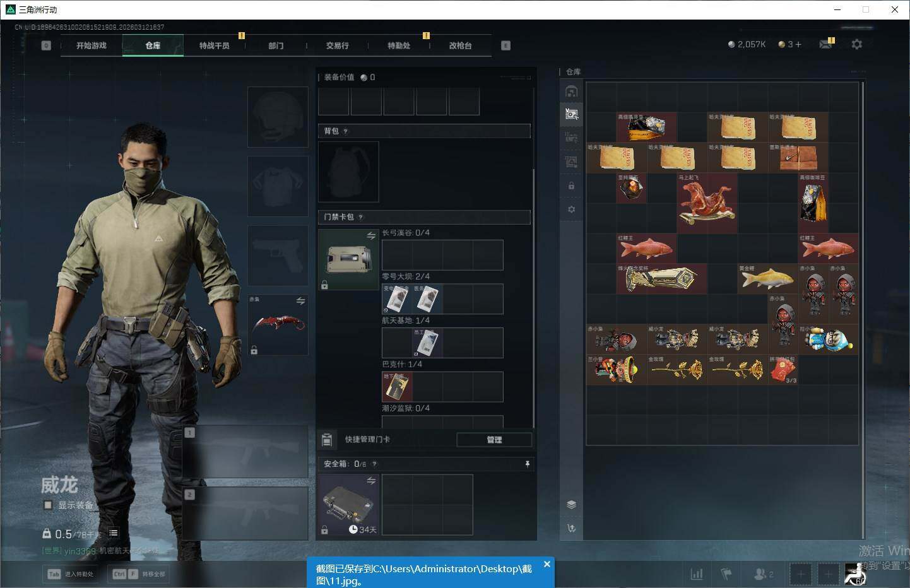Click the warehouse sidebar lock icon
This screenshot has width=910, height=588.
point(571,185)
